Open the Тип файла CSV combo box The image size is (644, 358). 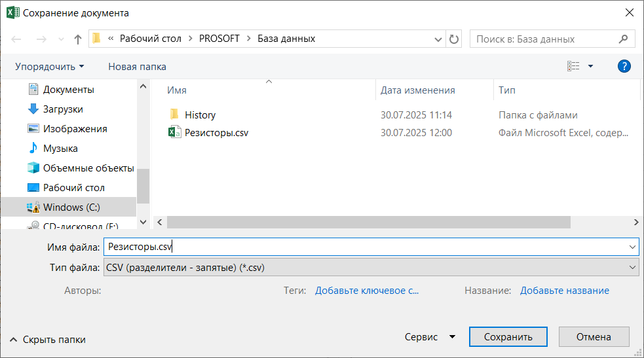point(371,268)
